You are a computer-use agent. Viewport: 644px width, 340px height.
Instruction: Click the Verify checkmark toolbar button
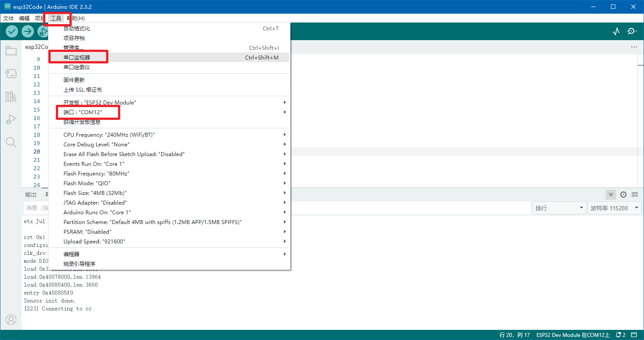point(12,31)
